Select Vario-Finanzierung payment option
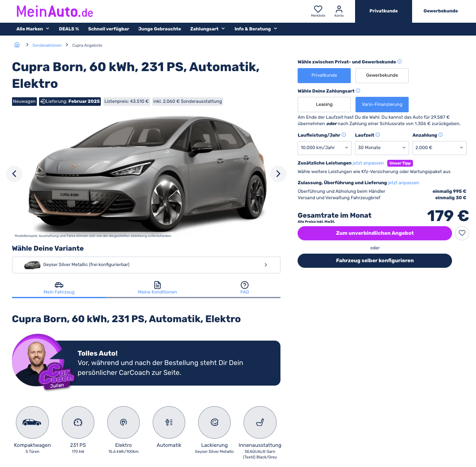Viewport: 476px width, 467px height. coord(382,104)
